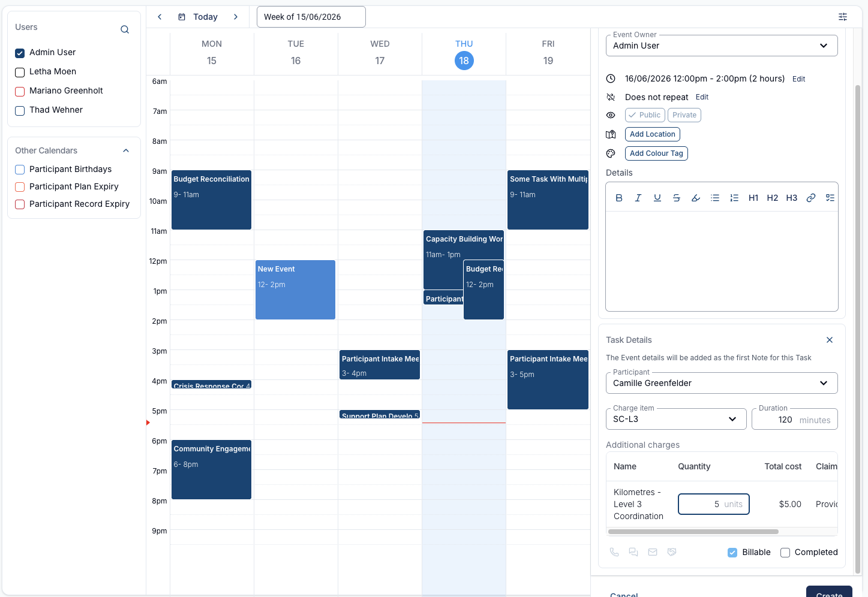Select the handshake meeting icon
Screen dimensions: 868x597
tap(672, 552)
